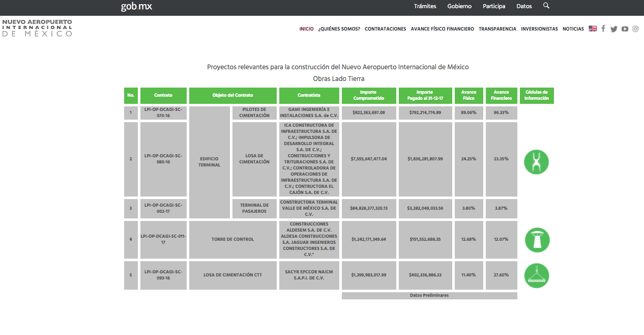Screen dimensions: 644x335
Task: Click contractor SACYR EPCCOR NAICM cell
Action: (309, 275)
